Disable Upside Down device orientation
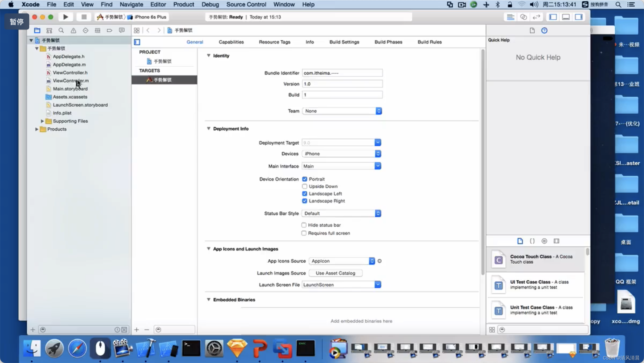 click(304, 186)
